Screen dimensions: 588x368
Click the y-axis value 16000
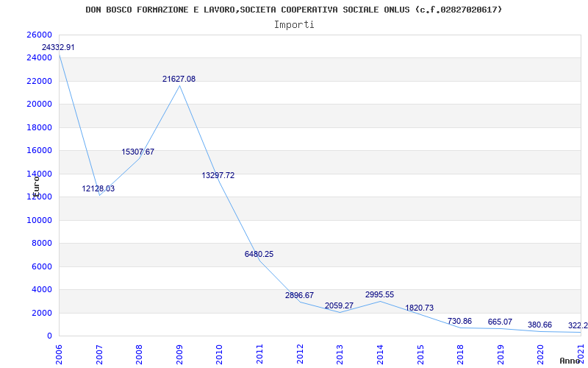(39, 151)
